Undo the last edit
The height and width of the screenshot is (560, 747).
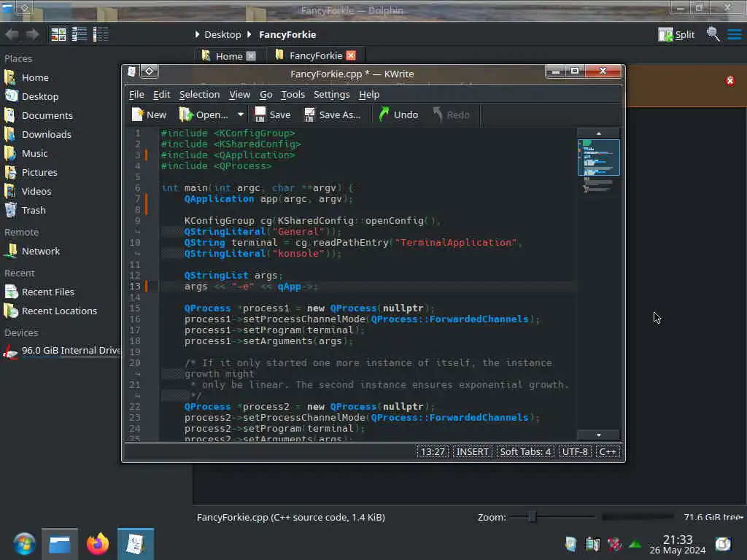(x=398, y=114)
